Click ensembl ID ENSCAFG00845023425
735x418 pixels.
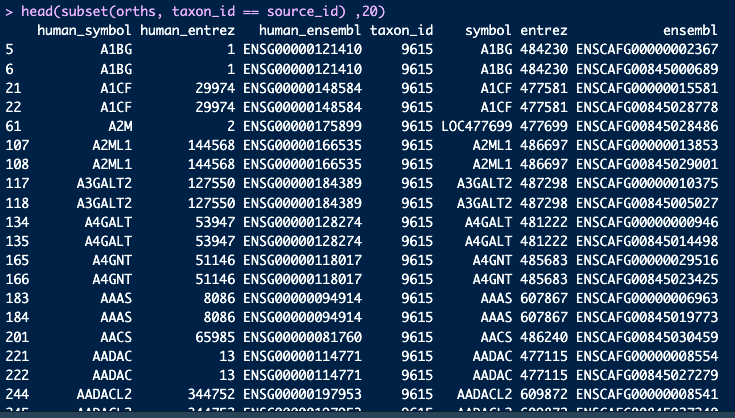pos(647,279)
